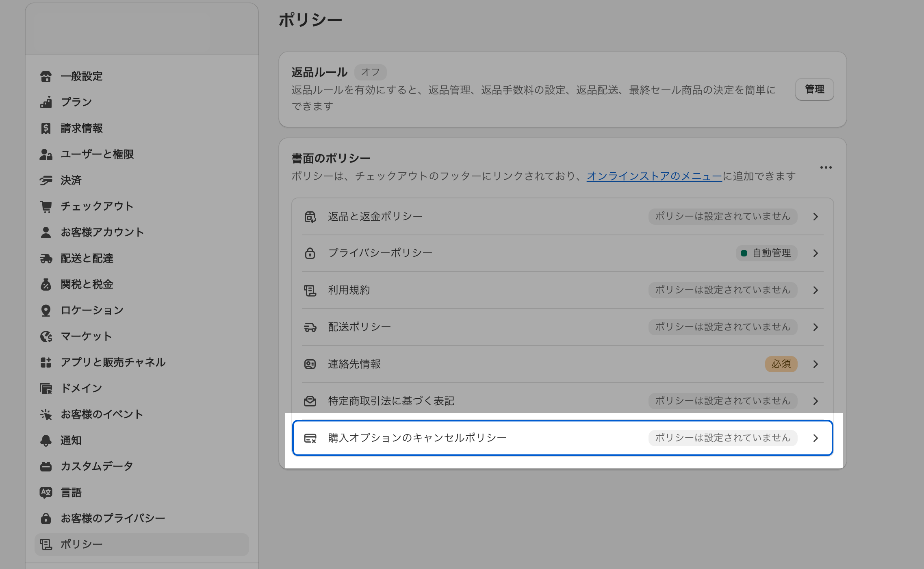Expand プライバシーポリシー row arrow
This screenshot has width=924, height=569.
(816, 253)
